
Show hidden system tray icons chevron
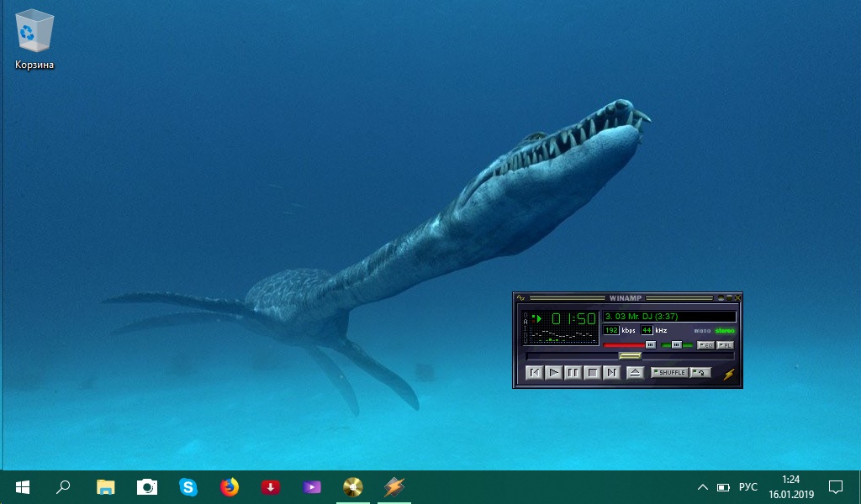pos(703,487)
